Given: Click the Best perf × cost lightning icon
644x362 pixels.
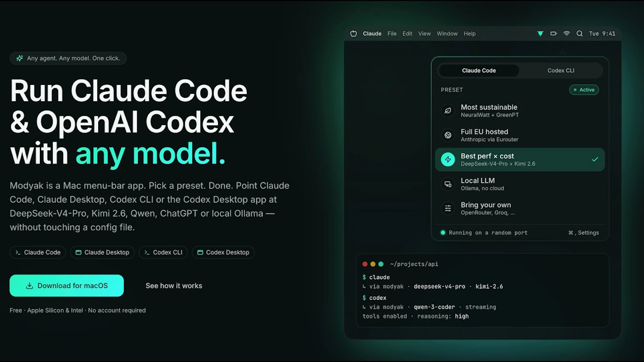Looking at the screenshot, I should (x=448, y=160).
